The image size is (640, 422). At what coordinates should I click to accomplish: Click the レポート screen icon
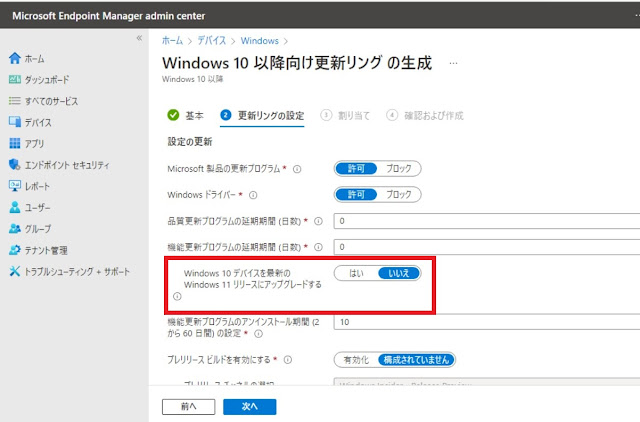coord(15,186)
